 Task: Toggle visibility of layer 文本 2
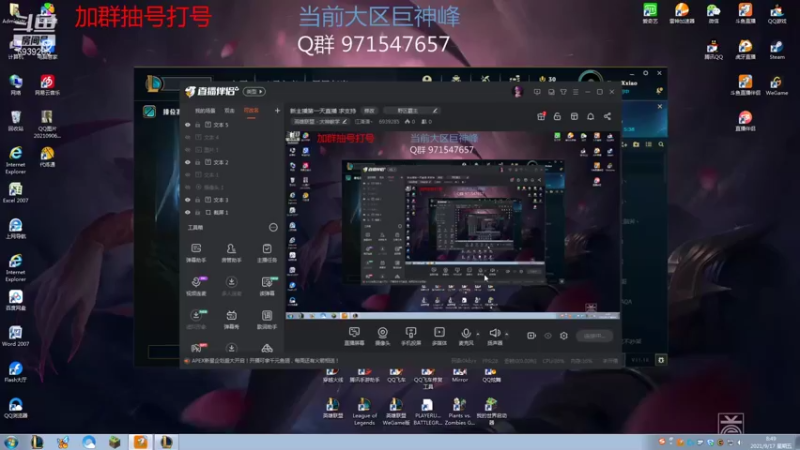(x=188, y=162)
